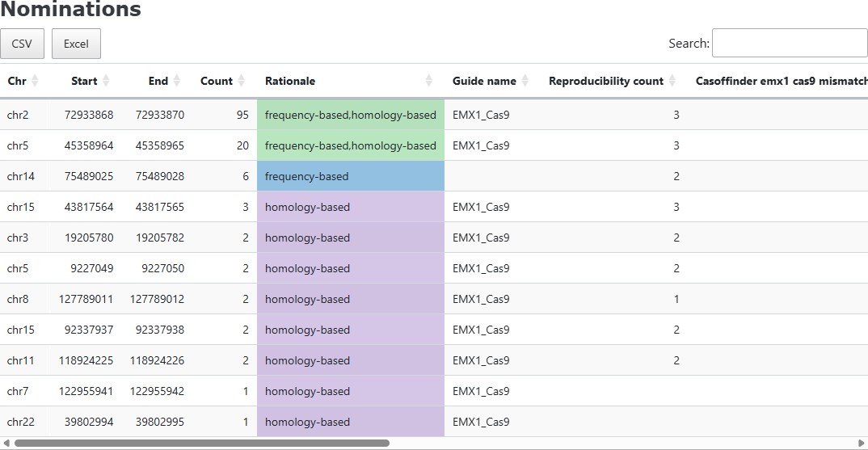The image size is (868, 450).
Task: Select the chr14 cell
Action: coord(21,177)
